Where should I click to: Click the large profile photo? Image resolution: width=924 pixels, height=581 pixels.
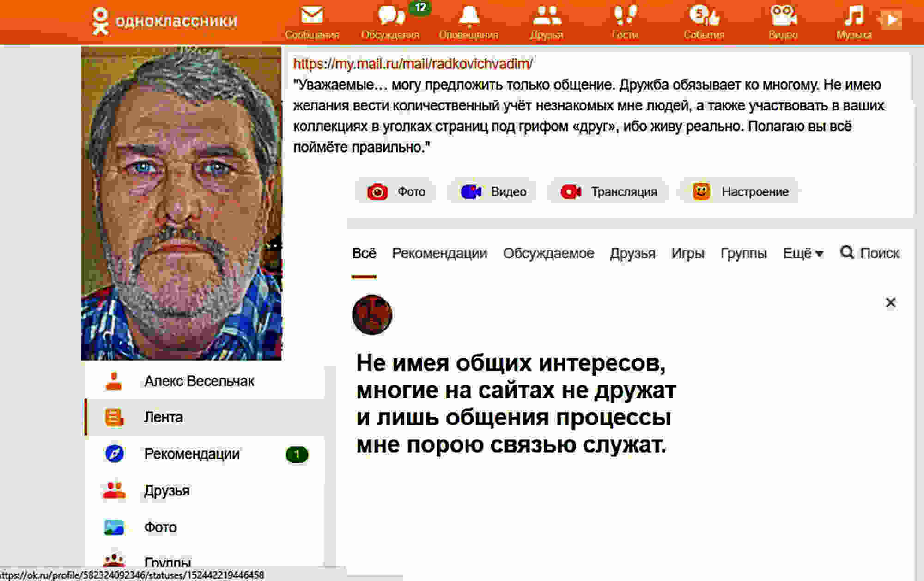point(181,203)
